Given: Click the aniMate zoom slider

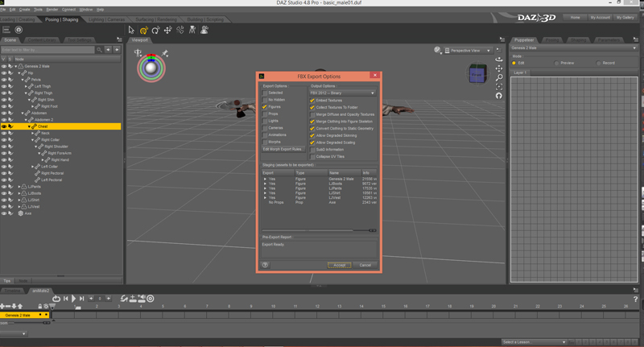Looking at the screenshot, I should [27, 323].
